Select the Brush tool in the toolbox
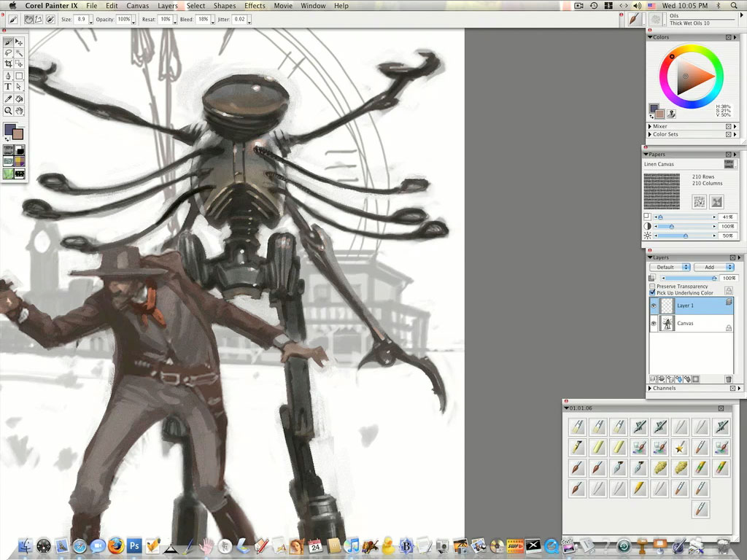 [8, 42]
